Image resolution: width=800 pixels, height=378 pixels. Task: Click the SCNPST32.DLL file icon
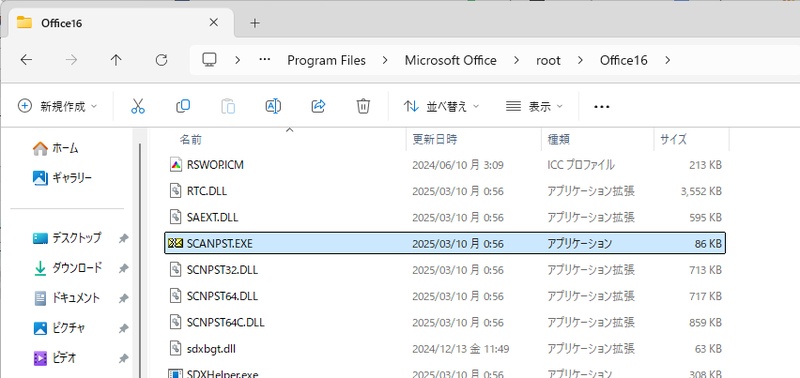point(176,270)
